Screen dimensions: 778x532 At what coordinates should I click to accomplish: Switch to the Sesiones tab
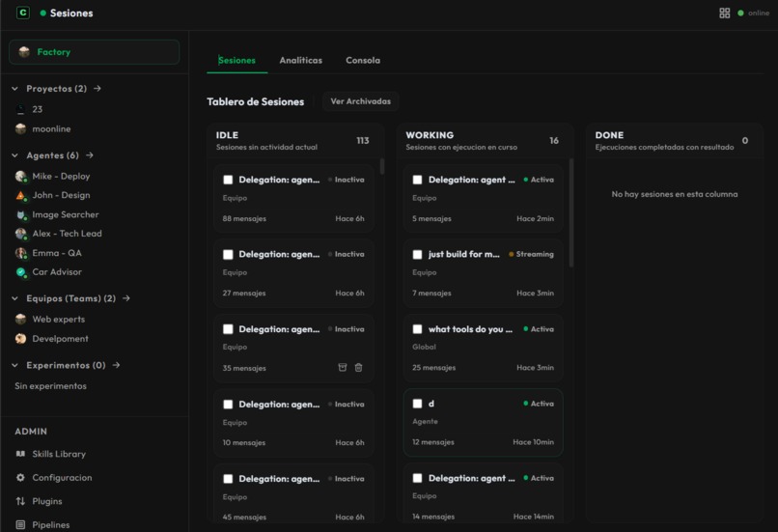click(x=237, y=60)
